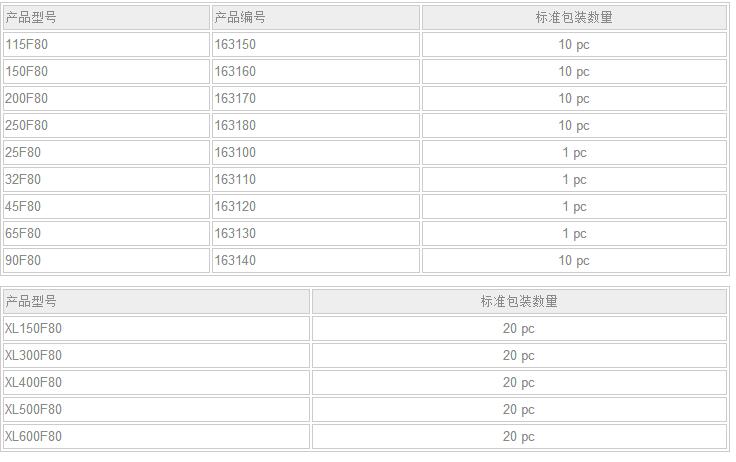The image size is (736, 462).
Task: Click the 1 pc quantity for 65F80
Action: 574,233
